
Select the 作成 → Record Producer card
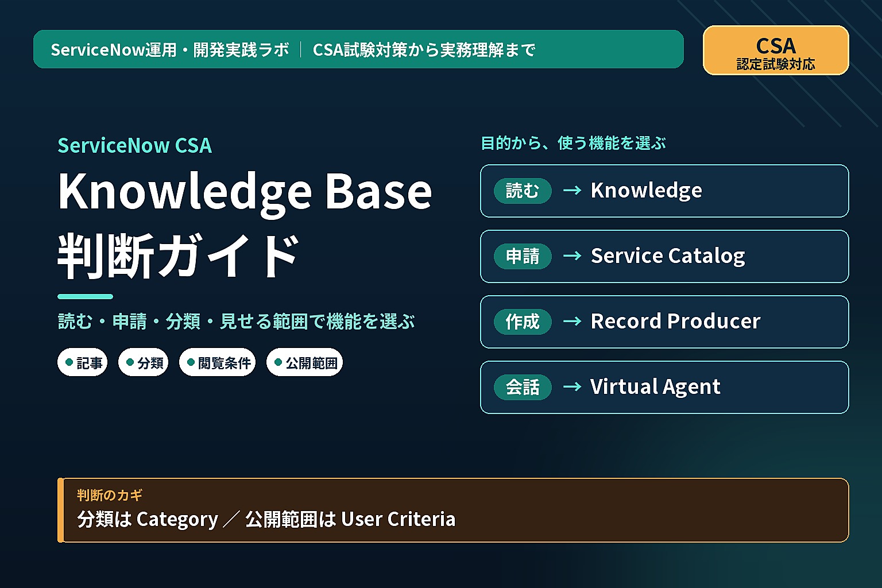(x=664, y=322)
